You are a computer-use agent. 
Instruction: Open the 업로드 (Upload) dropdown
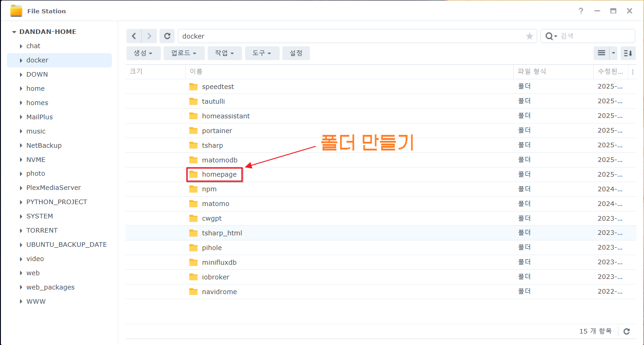[x=184, y=53]
